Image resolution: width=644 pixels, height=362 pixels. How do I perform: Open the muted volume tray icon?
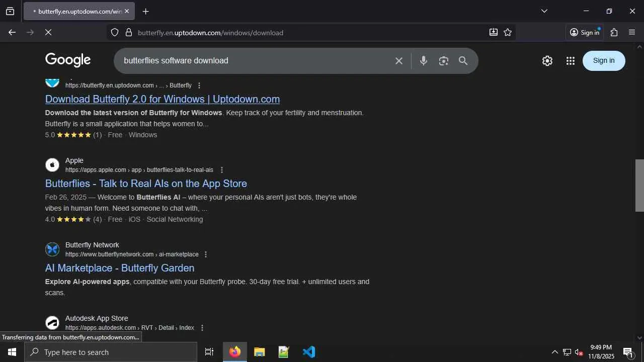coord(579,352)
